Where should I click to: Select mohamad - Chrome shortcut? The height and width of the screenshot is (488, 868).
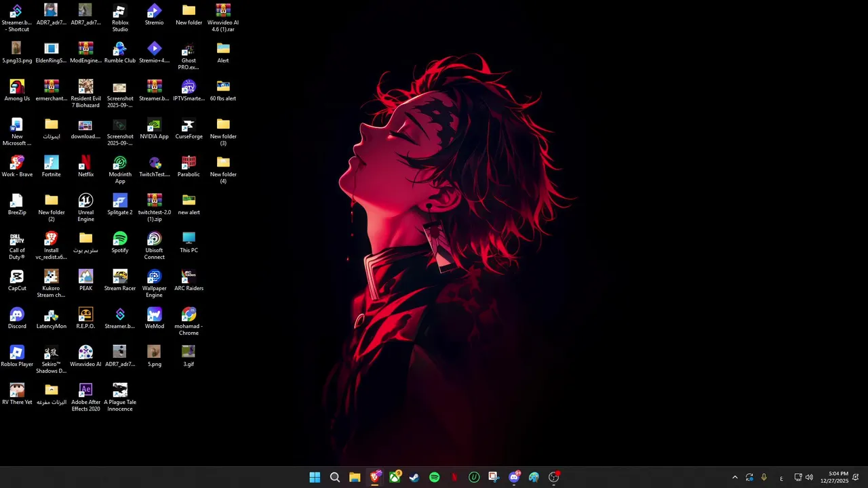(x=189, y=321)
